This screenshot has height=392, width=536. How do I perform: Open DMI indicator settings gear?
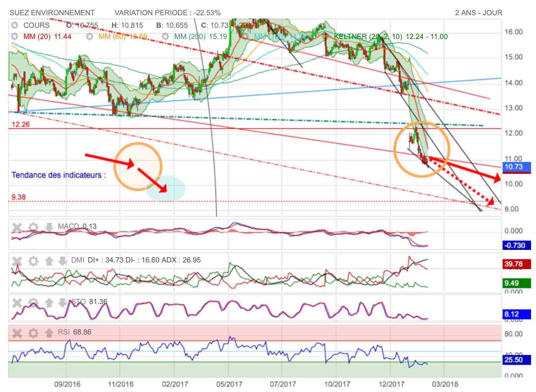[33, 261]
